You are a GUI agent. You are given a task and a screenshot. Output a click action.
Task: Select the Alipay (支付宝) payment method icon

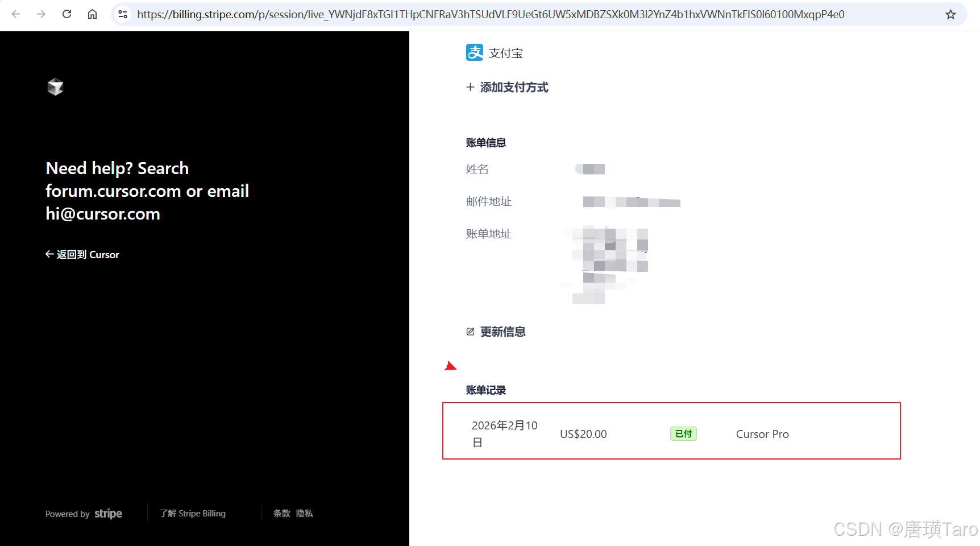click(474, 52)
